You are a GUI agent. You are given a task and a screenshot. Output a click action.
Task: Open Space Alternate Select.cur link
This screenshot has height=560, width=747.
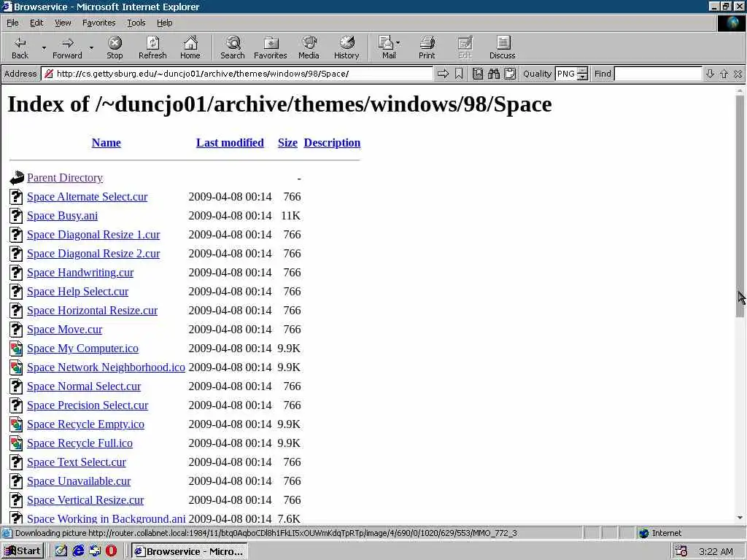[88, 197]
